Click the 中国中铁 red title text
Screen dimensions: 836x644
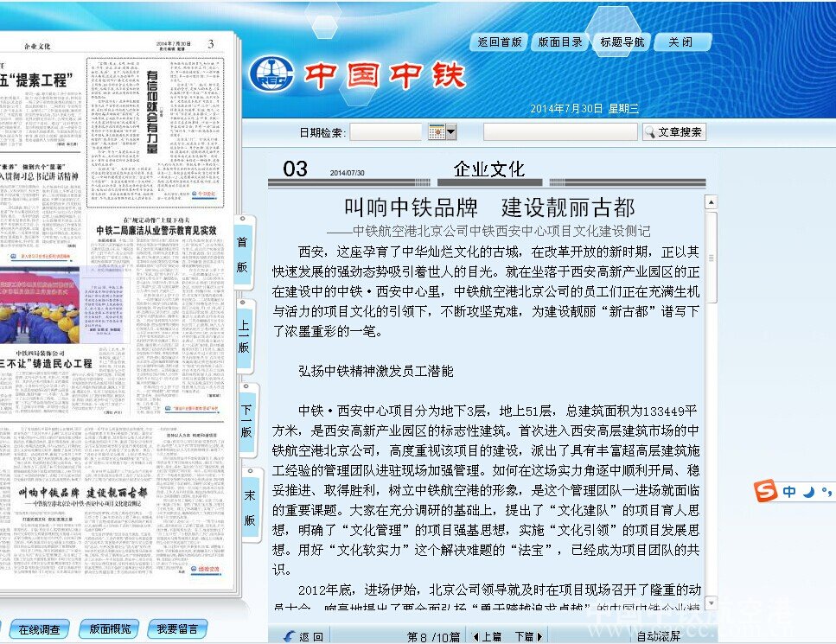[x=385, y=74]
